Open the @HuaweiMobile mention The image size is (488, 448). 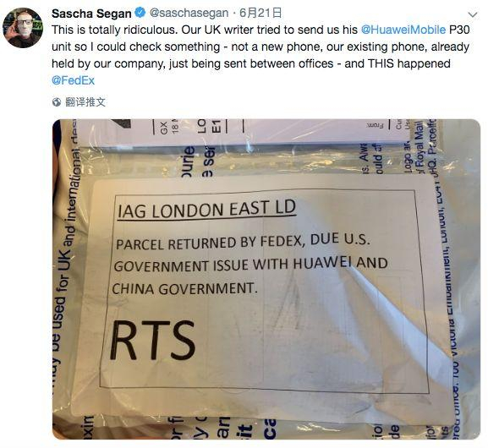[403, 30]
